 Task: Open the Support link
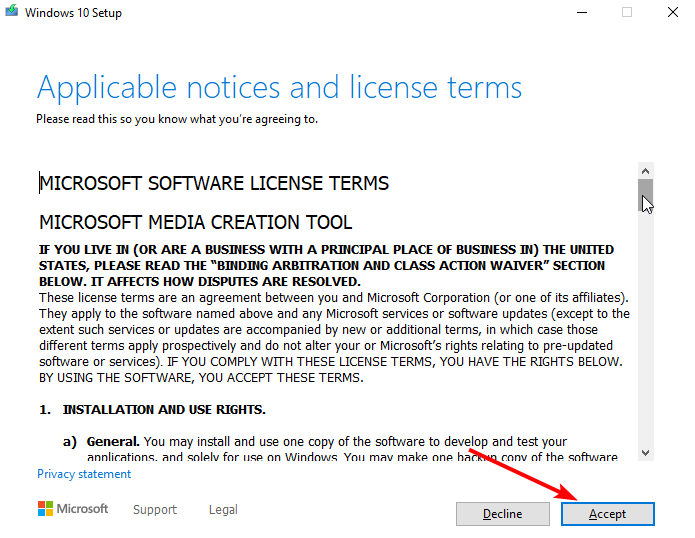155,510
